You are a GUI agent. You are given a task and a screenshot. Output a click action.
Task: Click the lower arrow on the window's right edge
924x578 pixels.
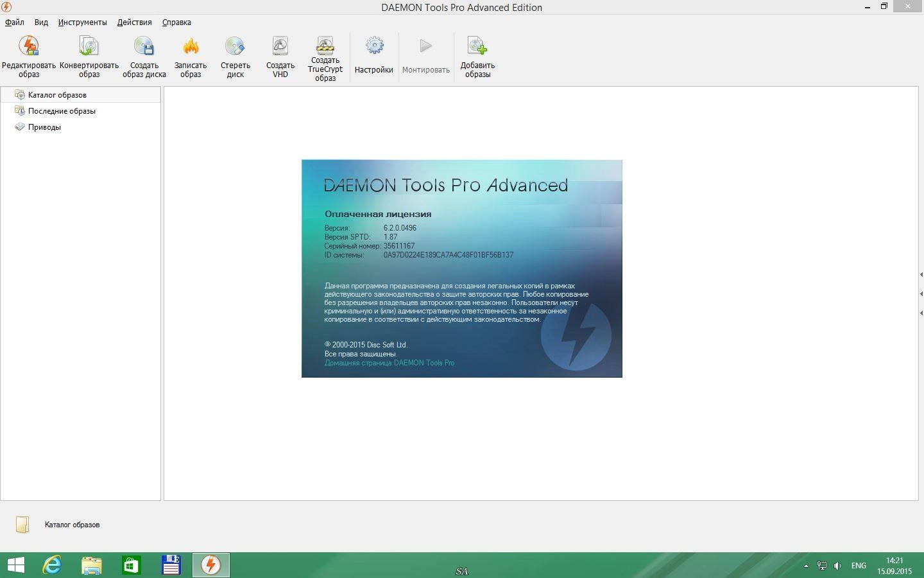[921, 313]
